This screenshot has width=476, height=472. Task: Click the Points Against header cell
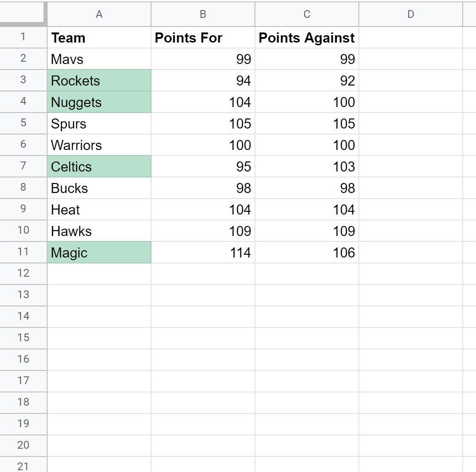tap(307, 38)
